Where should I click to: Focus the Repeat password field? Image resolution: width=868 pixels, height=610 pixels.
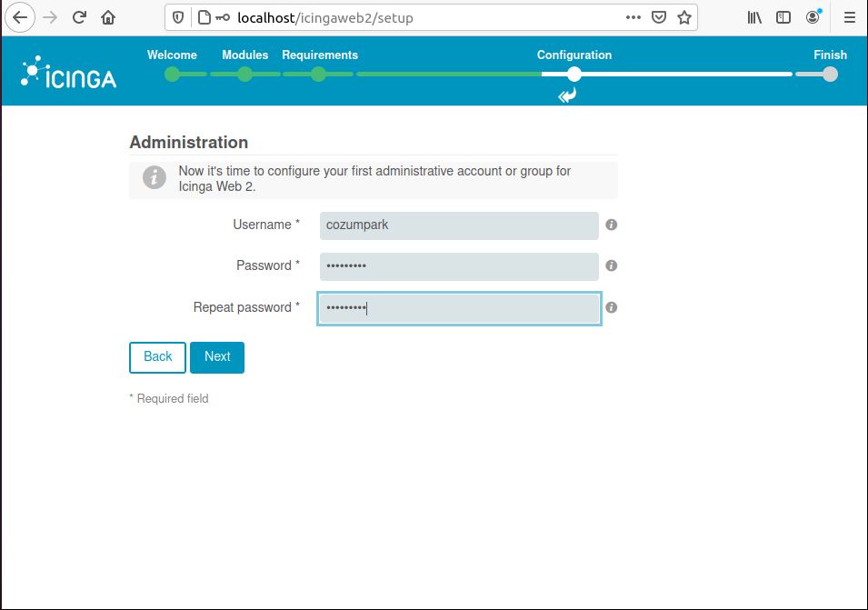(x=459, y=308)
